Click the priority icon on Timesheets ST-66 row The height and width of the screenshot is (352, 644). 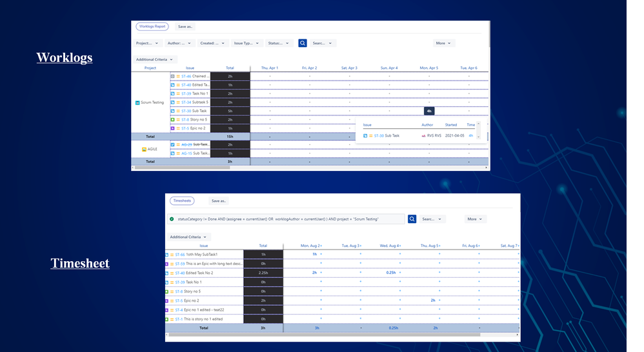172,255
